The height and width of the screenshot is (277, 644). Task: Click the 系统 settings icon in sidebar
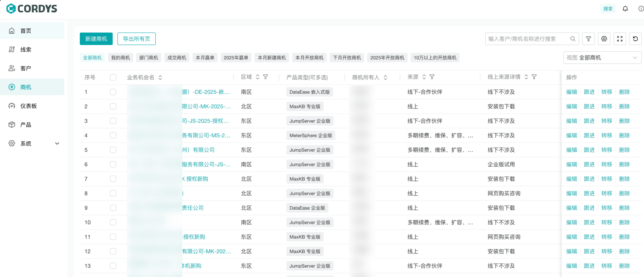(x=12, y=143)
